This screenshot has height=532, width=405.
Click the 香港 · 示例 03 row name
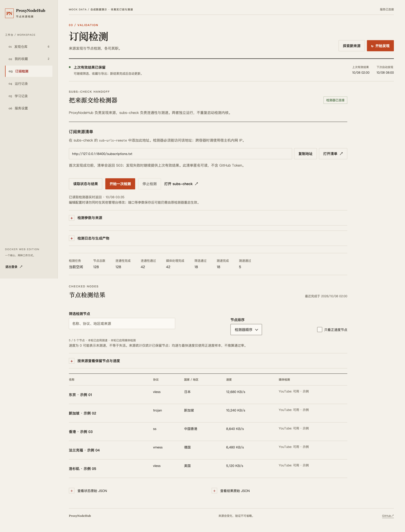(x=81, y=432)
